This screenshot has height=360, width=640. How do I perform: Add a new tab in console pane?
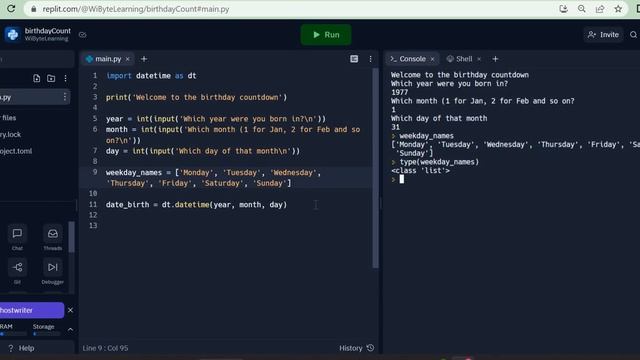point(495,59)
